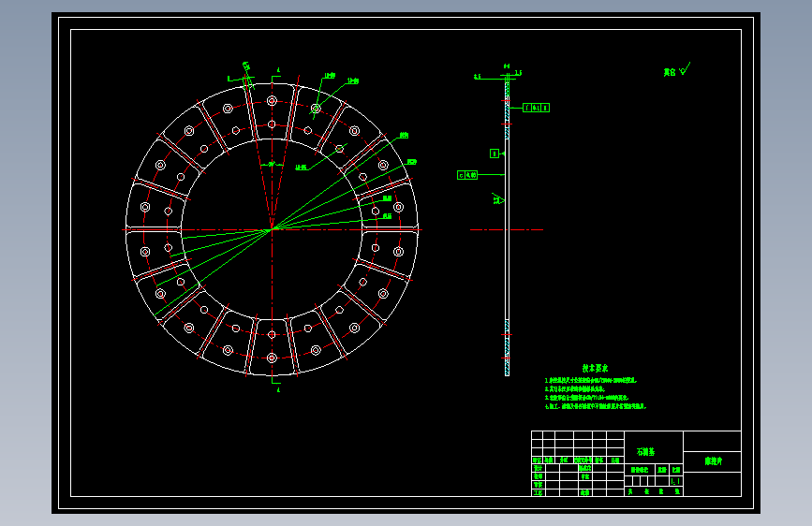
Task: Select the lower section mark A below the disc
Action: (278, 390)
